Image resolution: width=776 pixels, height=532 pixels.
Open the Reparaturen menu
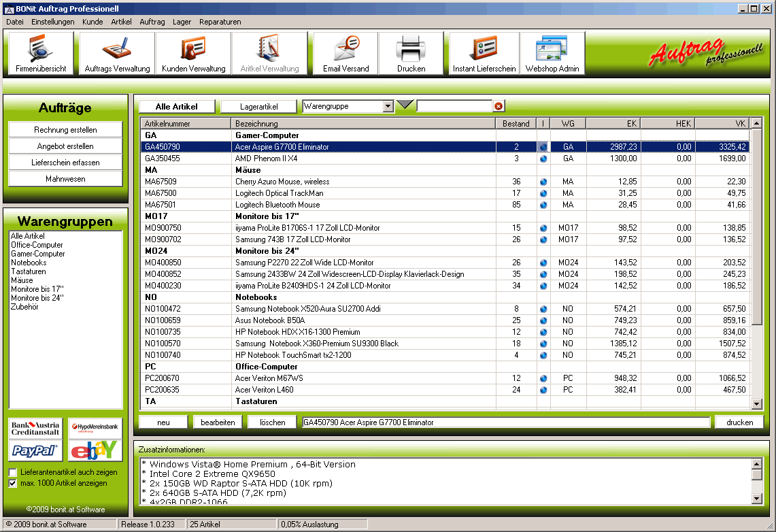[x=220, y=22]
